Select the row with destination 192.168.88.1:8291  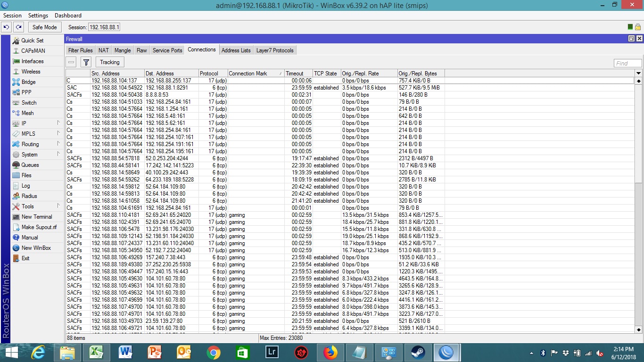(x=349, y=88)
